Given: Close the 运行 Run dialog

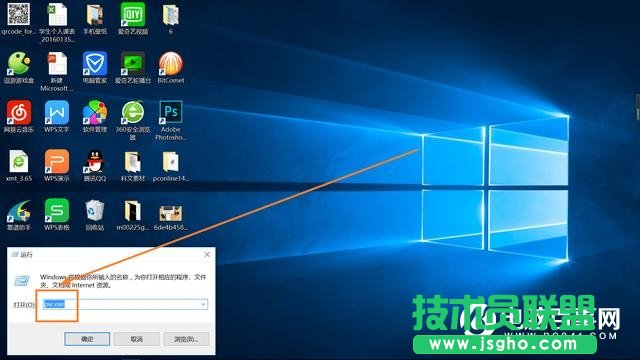Looking at the screenshot, I should click(x=207, y=254).
